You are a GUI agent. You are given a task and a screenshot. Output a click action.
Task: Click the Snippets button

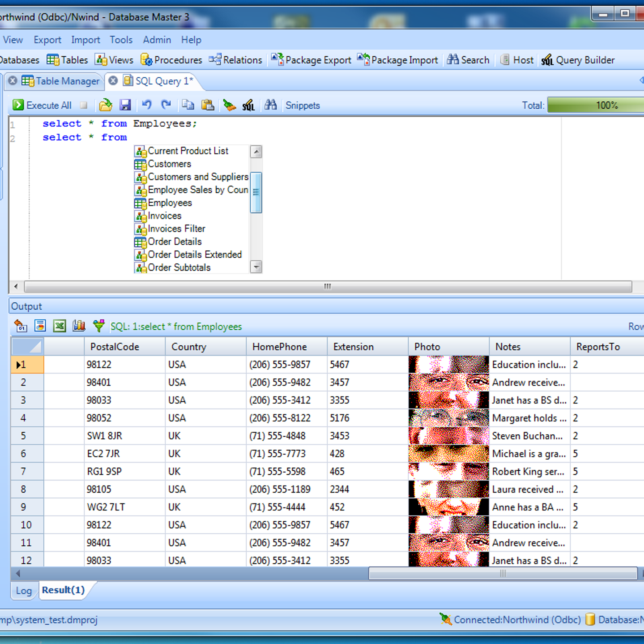(303, 105)
